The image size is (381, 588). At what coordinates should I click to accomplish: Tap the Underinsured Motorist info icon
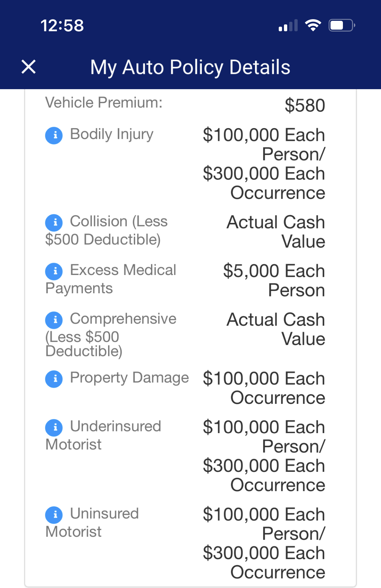pos(54,427)
